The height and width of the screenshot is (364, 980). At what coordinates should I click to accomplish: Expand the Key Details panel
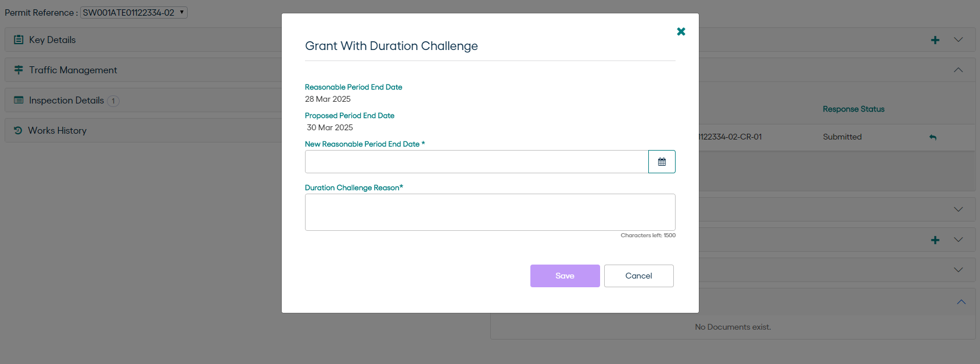click(x=52, y=40)
